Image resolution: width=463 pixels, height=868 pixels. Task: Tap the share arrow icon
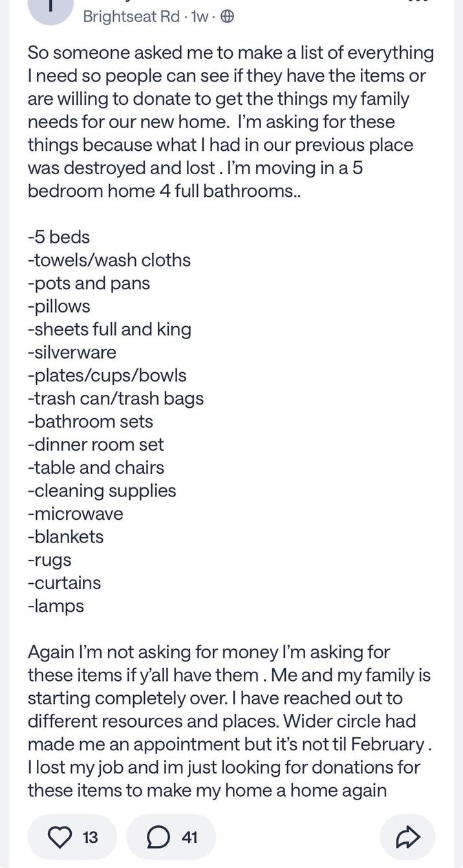click(407, 837)
